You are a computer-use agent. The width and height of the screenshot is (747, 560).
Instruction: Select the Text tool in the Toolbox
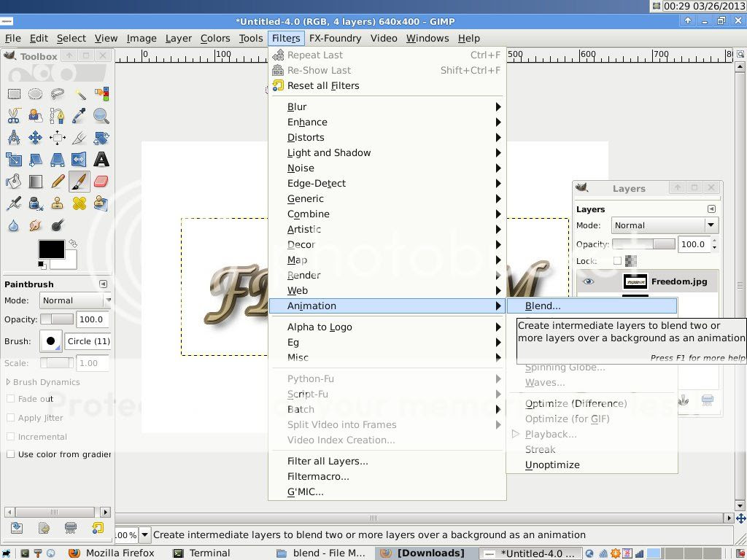pos(101,160)
